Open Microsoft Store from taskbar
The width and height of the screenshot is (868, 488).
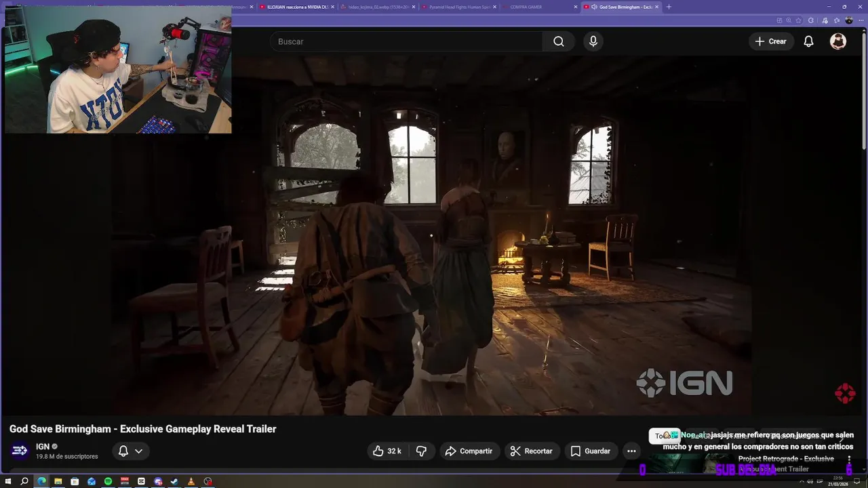tap(75, 481)
